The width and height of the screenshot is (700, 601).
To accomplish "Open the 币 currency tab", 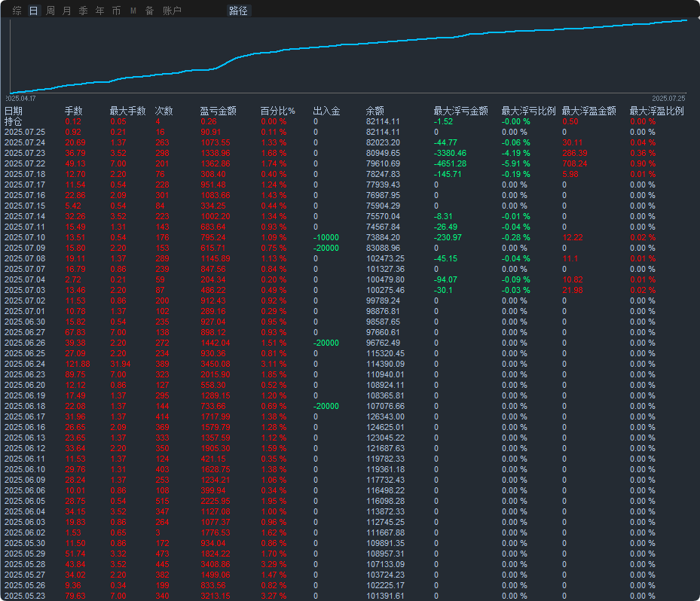I will pyautogui.click(x=116, y=11).
